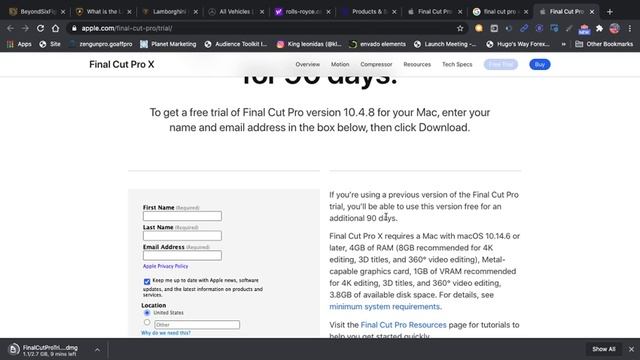Open the Motion nav item
The height and width of the screenshot is (360, 640).
[340, 64]
